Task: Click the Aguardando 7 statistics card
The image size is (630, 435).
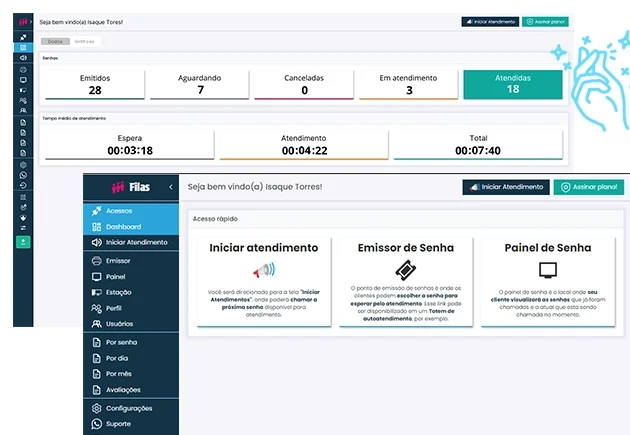Action: pyautogui.click(x=200, y=84)
